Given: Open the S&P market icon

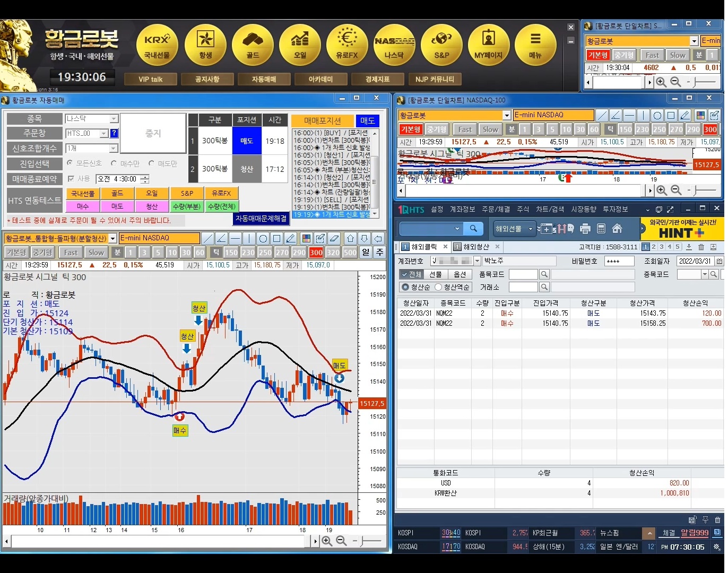Looking at the screenshot, I should [x=441, y=45].
